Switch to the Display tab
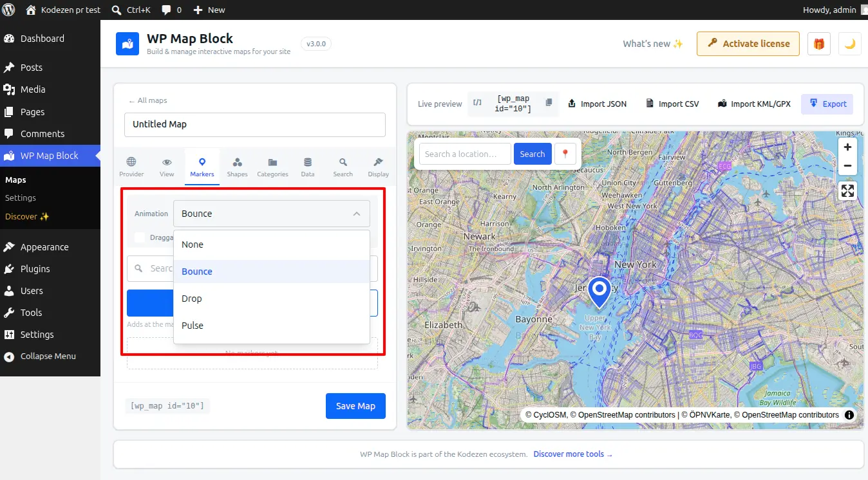The width and height of the screenshot is (868, 480). click(x=379, y=167)
